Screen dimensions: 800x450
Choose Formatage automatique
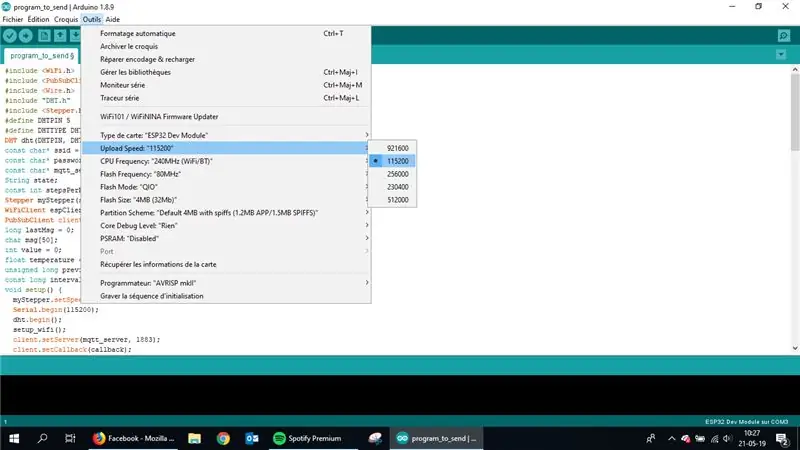click(x=226, y=33)
